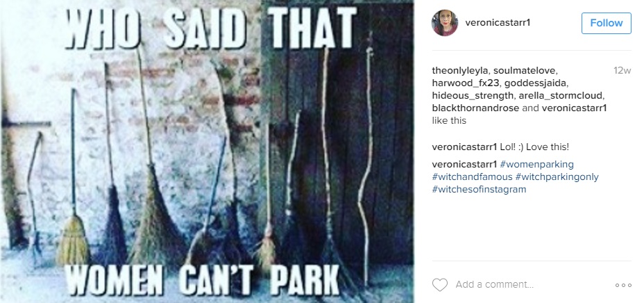This screenshot has width=644, height=303.
Task: Click the broom meme post image
Action: pyautogui.click(x=207, y=151)
